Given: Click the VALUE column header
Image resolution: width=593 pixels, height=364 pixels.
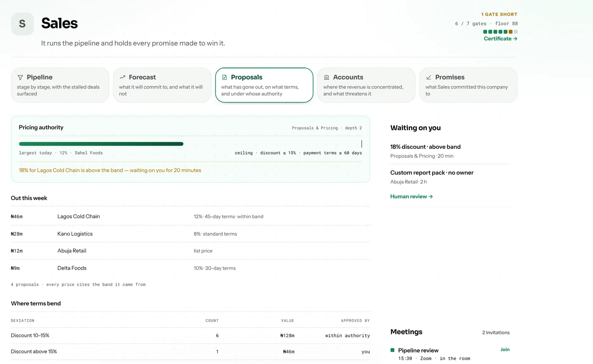Looking at the screenshot, I should (x=288, y=320).
